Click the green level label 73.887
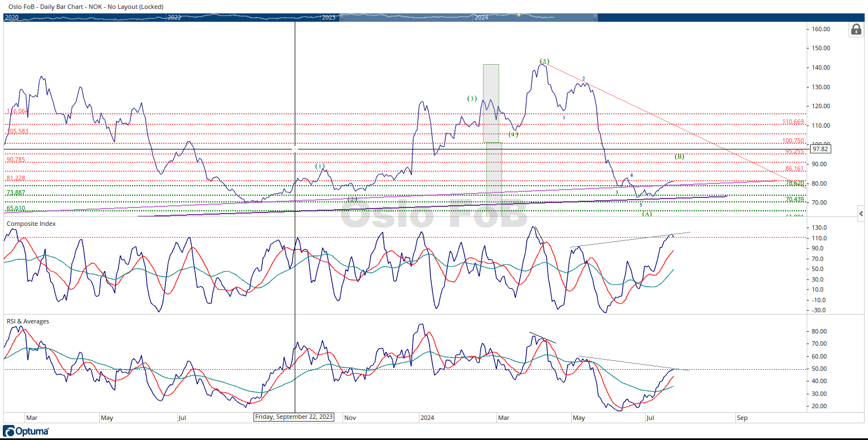This screenshot has width=868, height=440. pyautogui.click(x=16, y=193)
